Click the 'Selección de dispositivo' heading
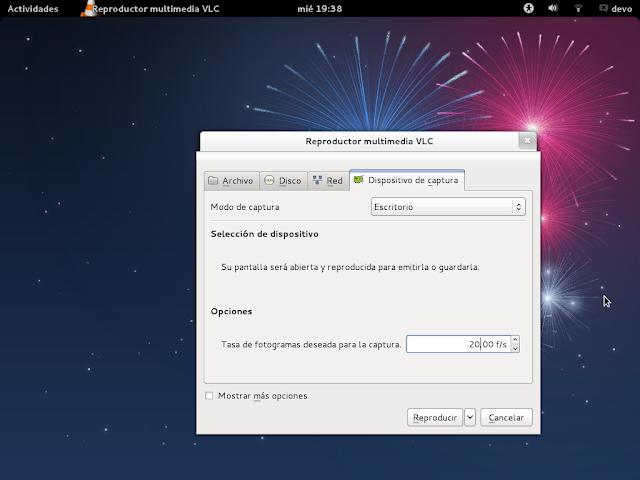The image size is (640, 480). 264,234
